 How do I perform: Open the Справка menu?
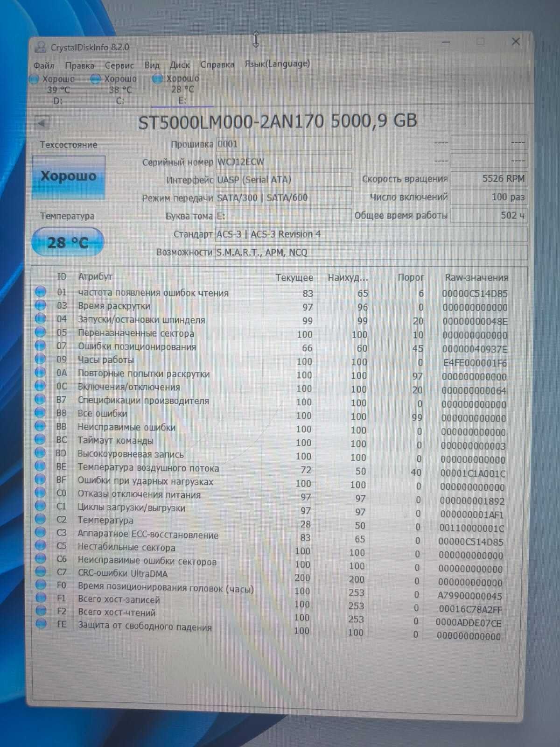point(217,64)
